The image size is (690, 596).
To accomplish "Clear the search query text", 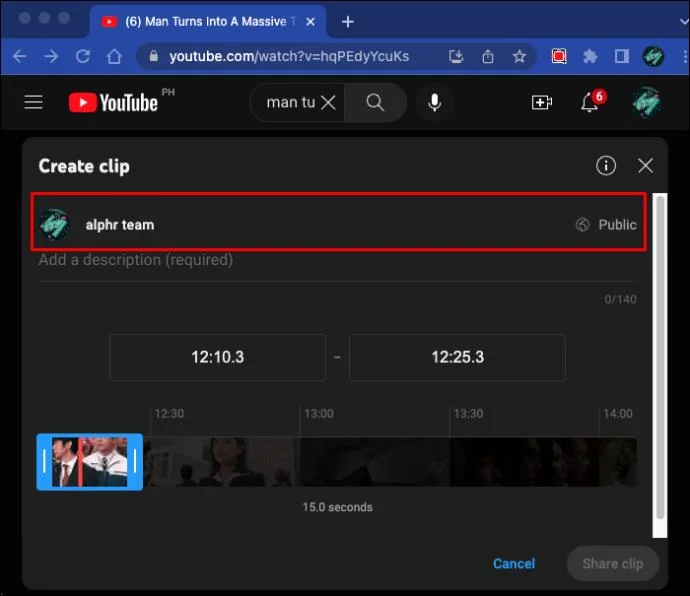I will [328, 103].
